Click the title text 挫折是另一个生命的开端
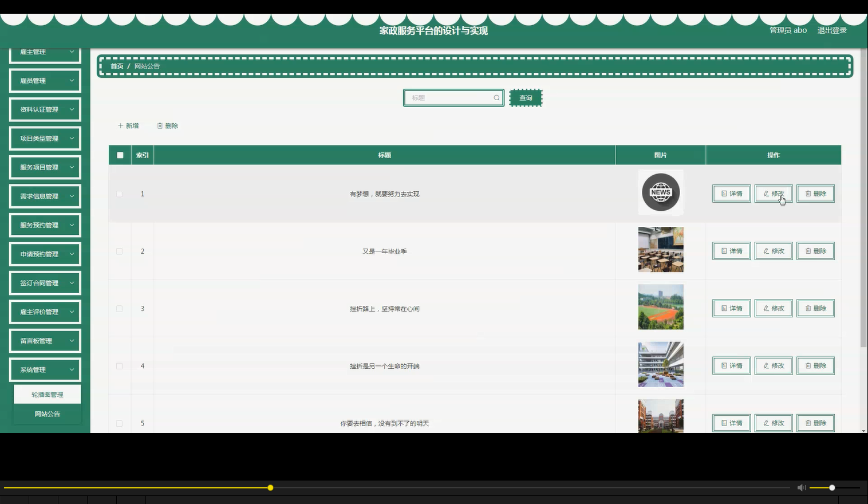 coord(385,366)
